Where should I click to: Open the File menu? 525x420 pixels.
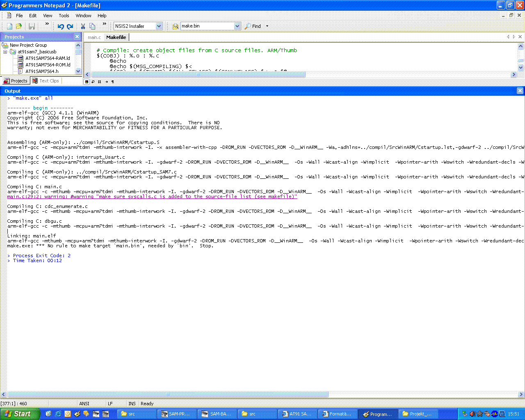(19, 16)
